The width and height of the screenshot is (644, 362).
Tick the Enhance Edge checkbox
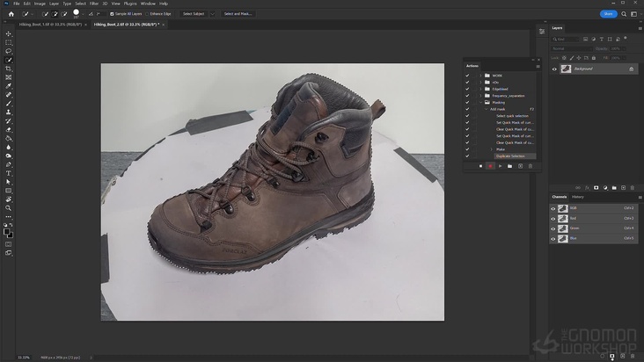[147, 14]
